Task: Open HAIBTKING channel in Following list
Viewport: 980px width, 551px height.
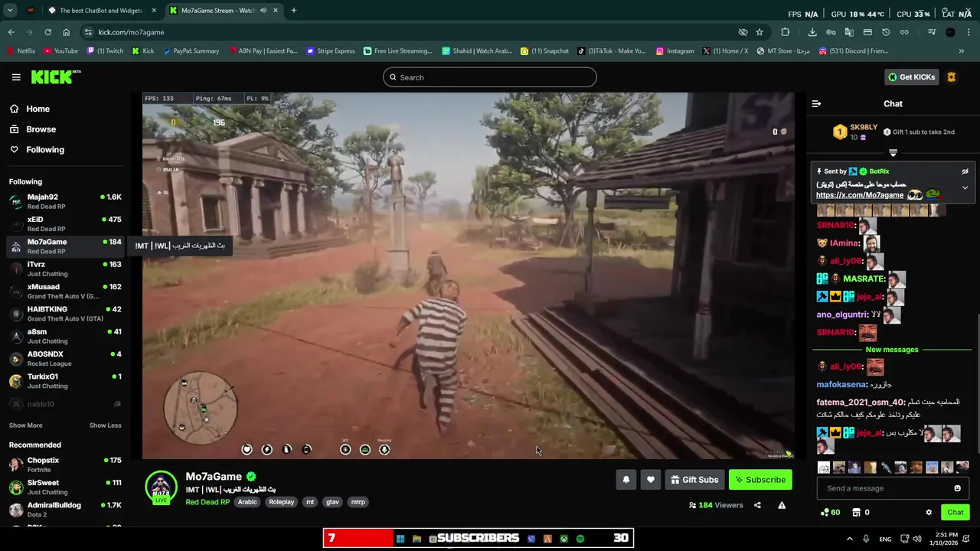Action: click(x=65, y=314)
